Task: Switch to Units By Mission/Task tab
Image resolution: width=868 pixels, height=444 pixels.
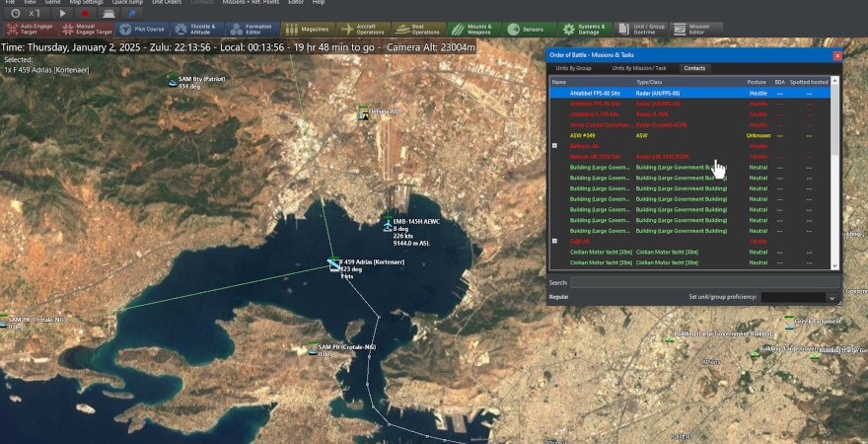Action: tap(639, 68)
